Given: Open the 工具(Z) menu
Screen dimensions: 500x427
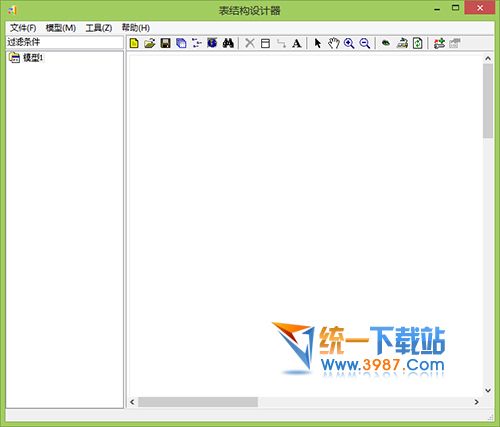Looking at the screenshot, I should [99, 28].
